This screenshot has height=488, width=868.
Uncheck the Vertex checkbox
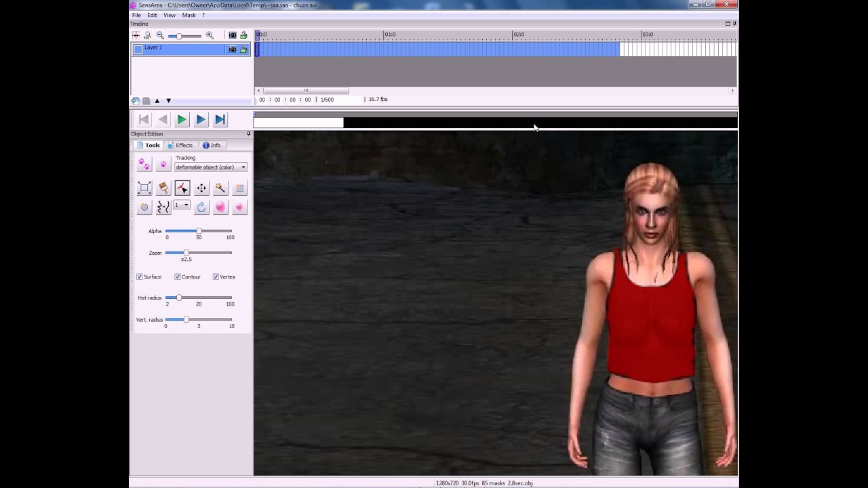pyautogui.click(x=216, y=277)
